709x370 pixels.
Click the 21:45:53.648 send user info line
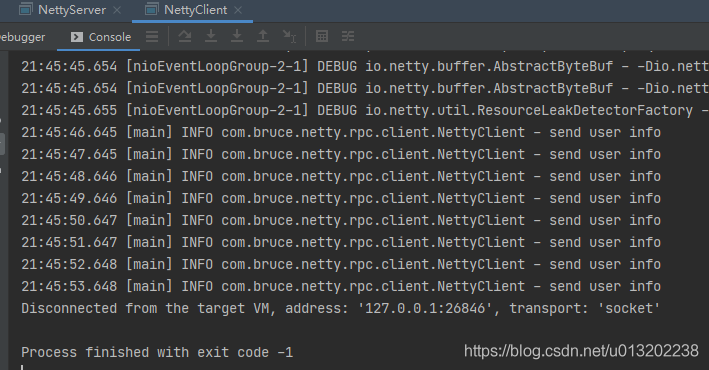(x=341, y=287)
